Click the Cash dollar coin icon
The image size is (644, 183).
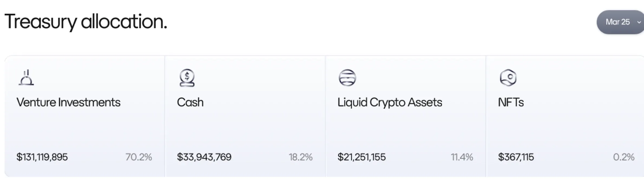(187, 78)
